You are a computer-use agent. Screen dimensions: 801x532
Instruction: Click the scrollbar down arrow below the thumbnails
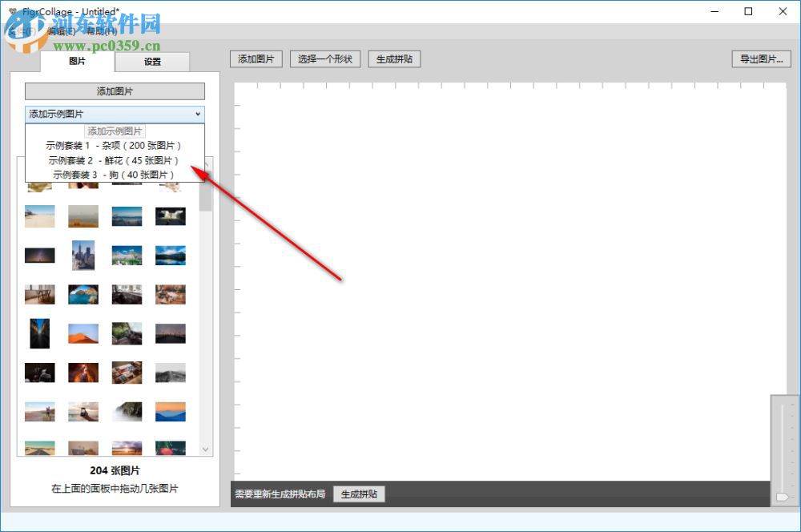[x=205, y=449]
